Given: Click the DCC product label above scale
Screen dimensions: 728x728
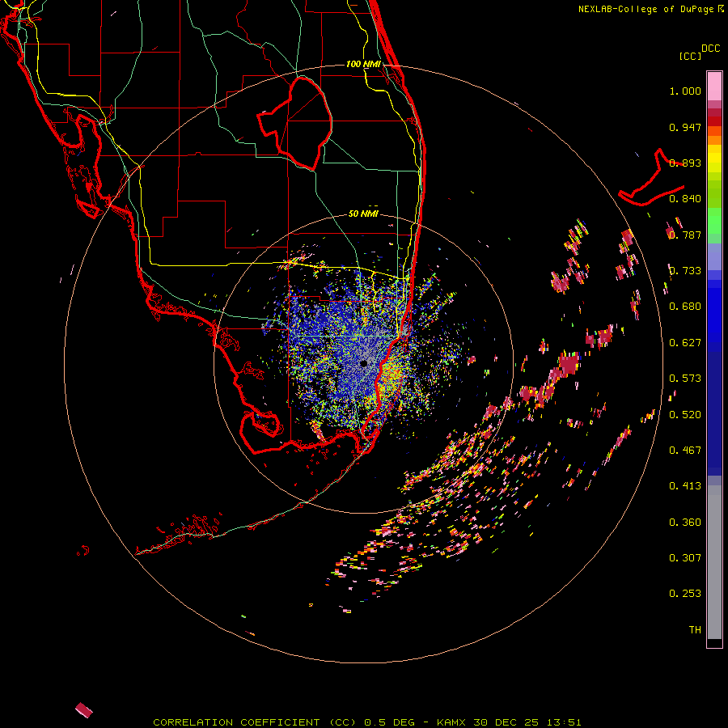Looking at the screenshot, I should click(x=711, y=49).
